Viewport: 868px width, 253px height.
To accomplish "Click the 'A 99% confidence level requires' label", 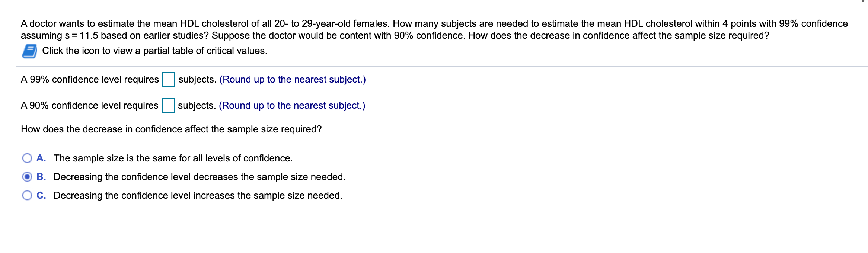I will [90, 80].
